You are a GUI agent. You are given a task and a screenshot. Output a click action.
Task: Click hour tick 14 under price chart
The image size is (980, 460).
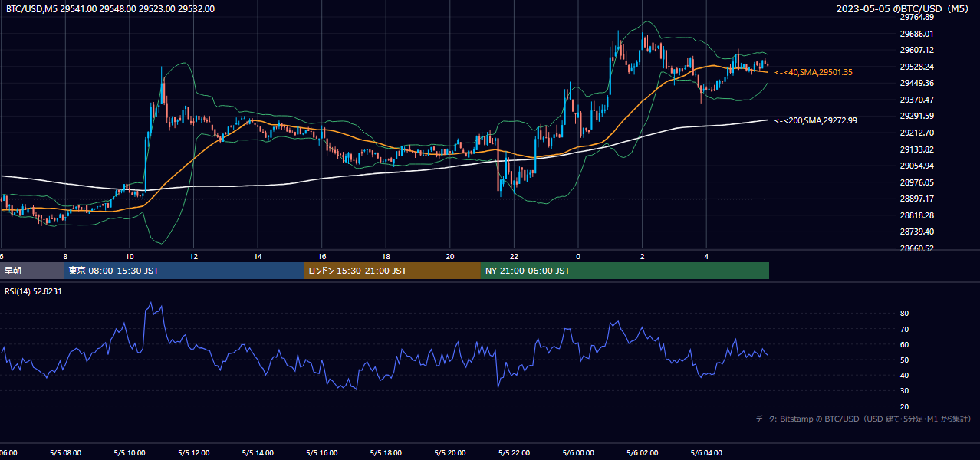pos(258,257)
